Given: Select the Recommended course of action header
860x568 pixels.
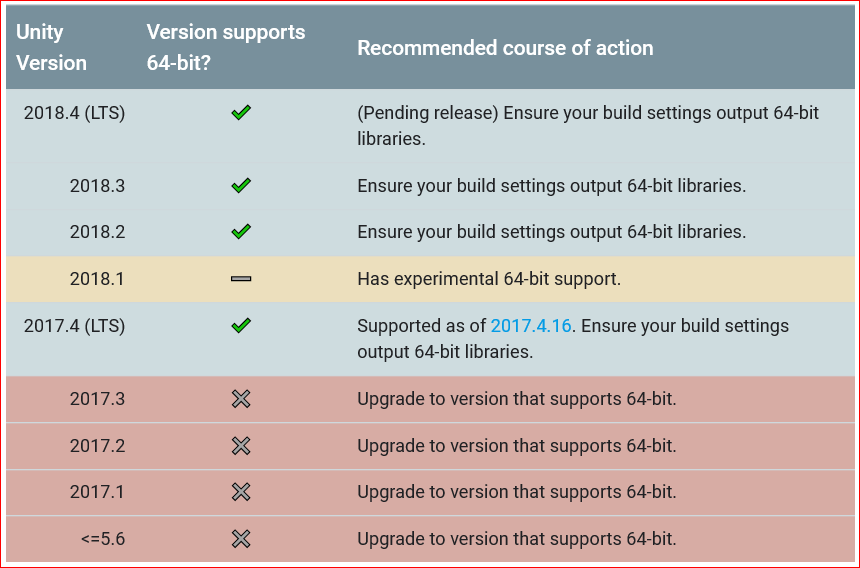Looking at the screenshot, I should [x=505, y=48].
